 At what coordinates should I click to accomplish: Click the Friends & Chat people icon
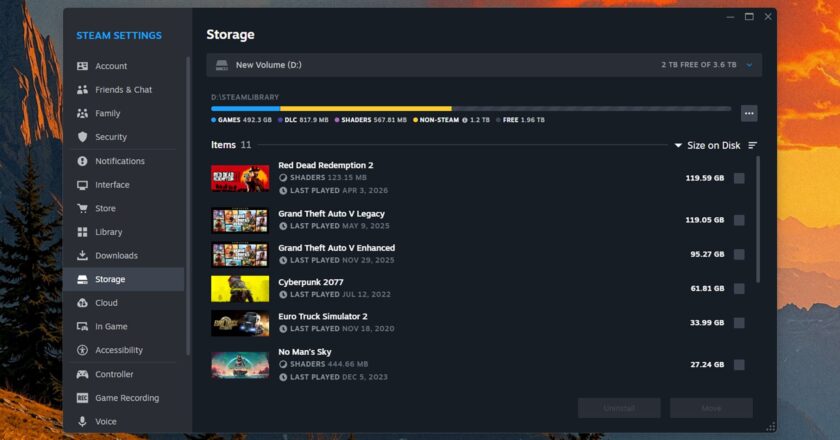[82, 90]
